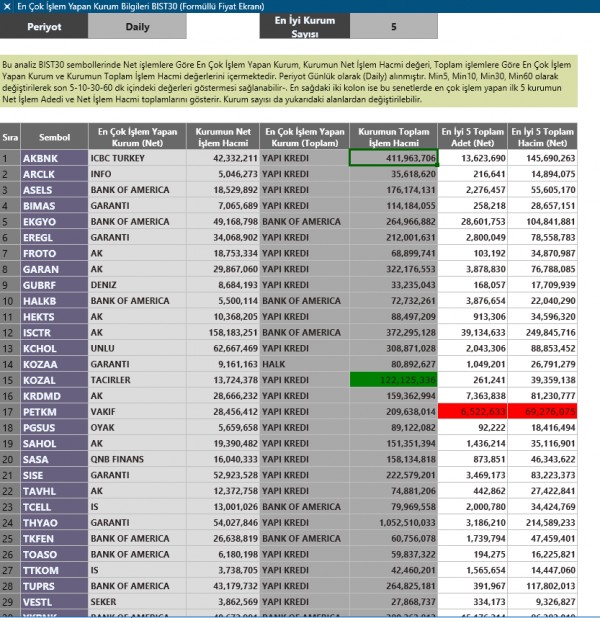
Task: Select the KRDMD symbol cell
Action: click(54, 396)
